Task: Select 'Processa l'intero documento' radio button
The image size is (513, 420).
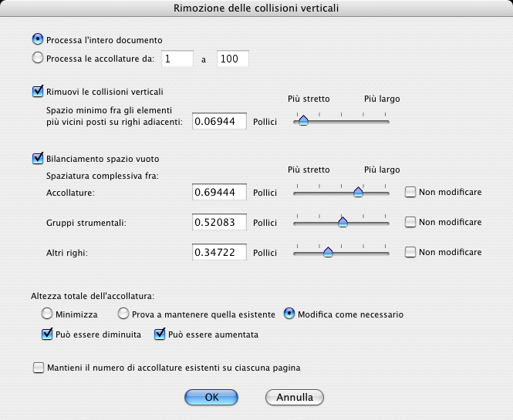Action: pos(37,39)
